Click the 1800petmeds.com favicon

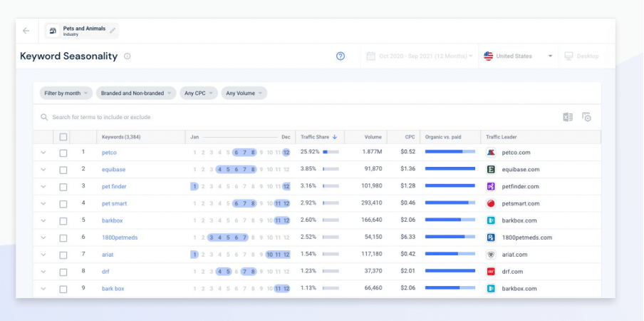click(x=491, y=238)
